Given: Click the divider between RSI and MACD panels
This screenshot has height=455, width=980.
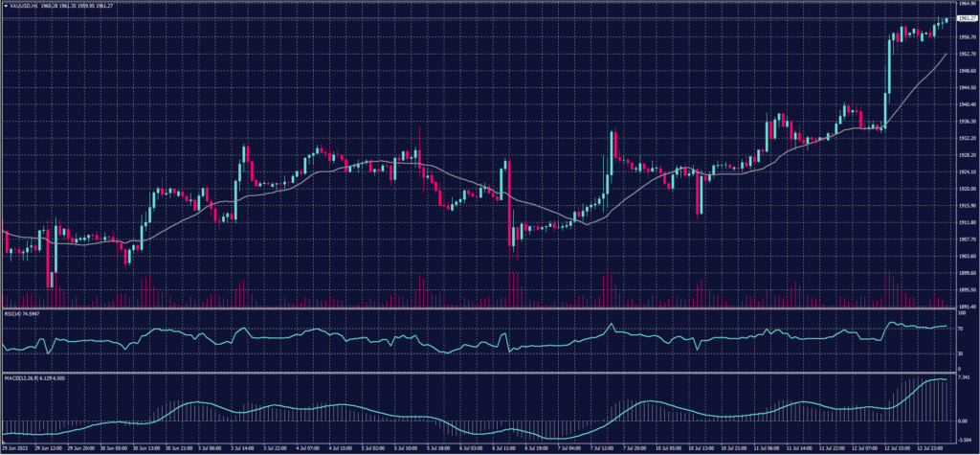Looking at the screenshot, I should tap(479, 373).
